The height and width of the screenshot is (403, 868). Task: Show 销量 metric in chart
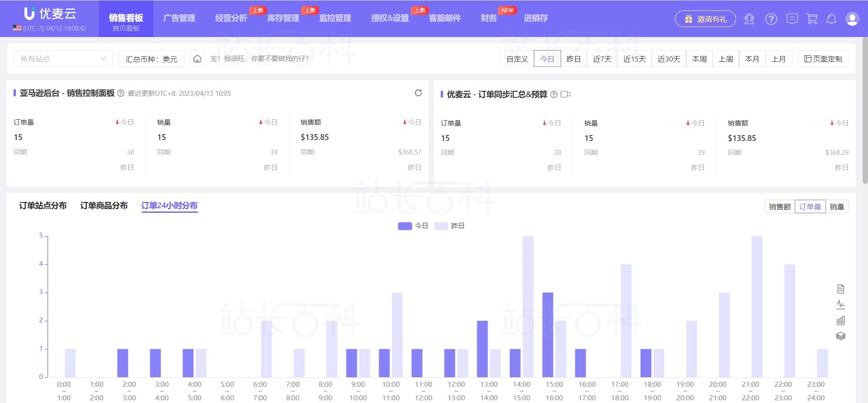coord(837,206)
